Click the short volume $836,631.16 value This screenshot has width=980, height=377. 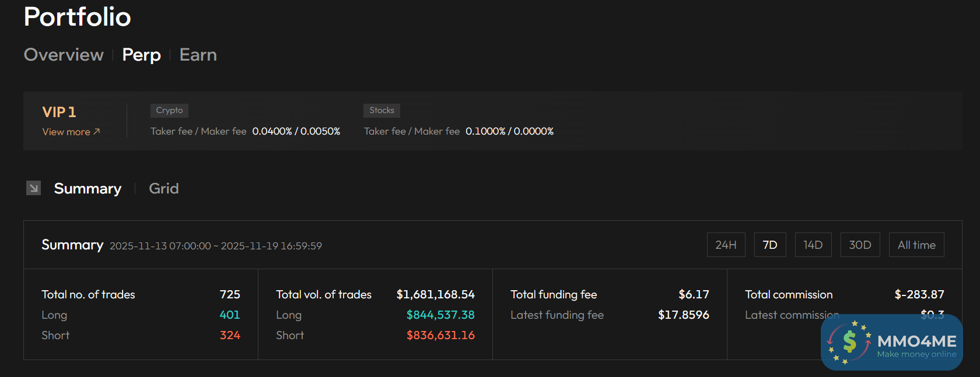(440, 335)
